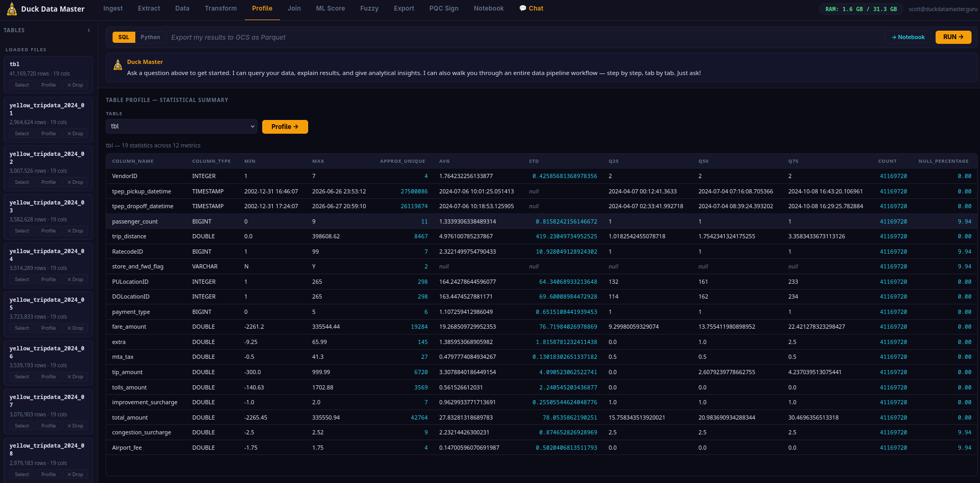980x483 pixels.
Task: Click the RUN button
Action: pos(953,37)
